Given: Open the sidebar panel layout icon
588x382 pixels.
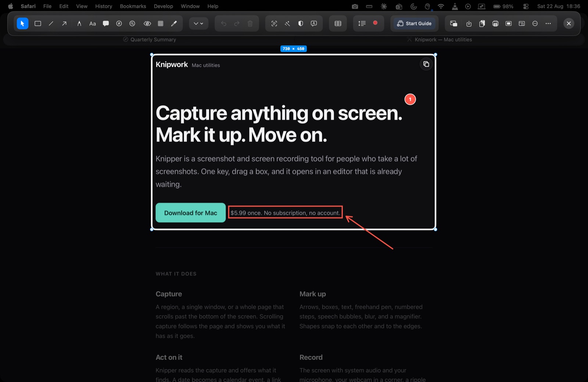Looking at the screenshot, I should [522, 24].
